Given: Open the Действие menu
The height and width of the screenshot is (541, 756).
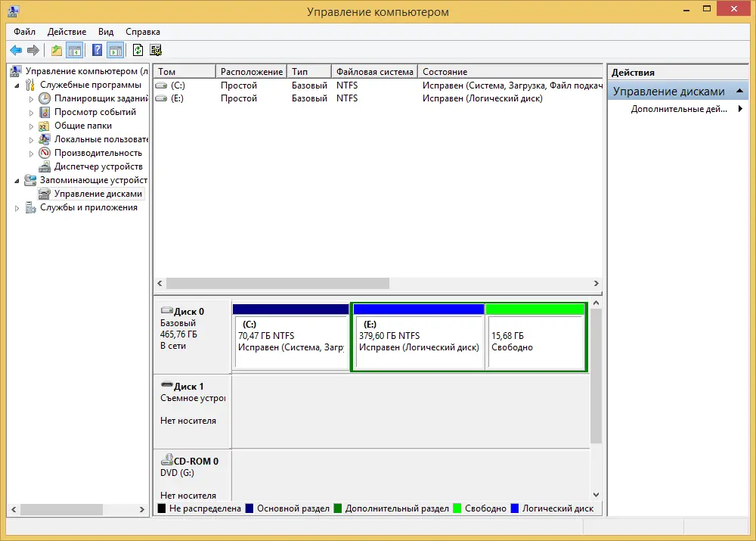Looking at the screenshot, I should pyautogui.click(x=67, y=32).
